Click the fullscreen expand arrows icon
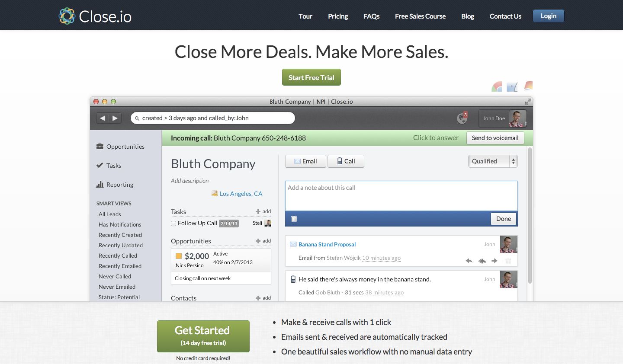The image size is (623, 364). pyautogui.click(x=528, y=102)
